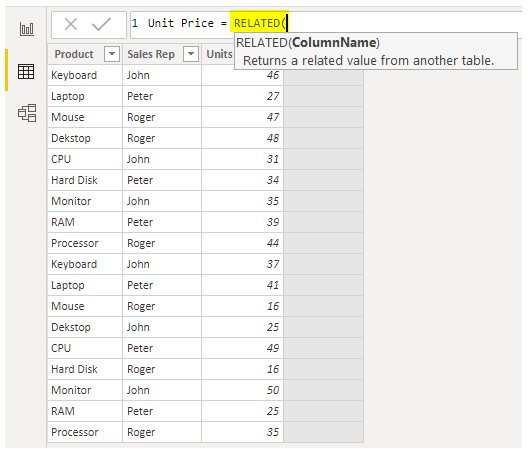The height and width of the screenshot is (449, 528).
Task: Open Product column filter dropdown
Action: pos(112,54)
